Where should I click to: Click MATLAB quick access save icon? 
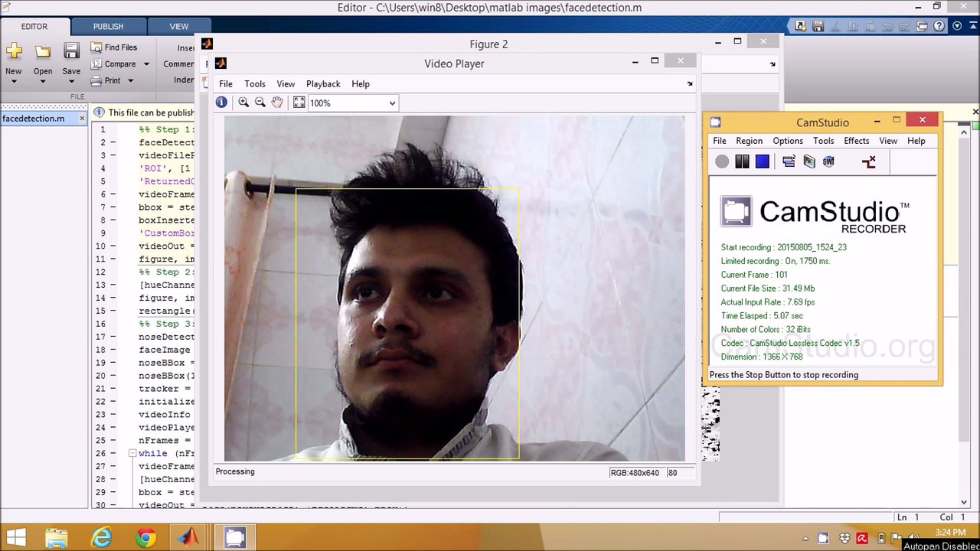pyautogui.click(x=818, y=26)
